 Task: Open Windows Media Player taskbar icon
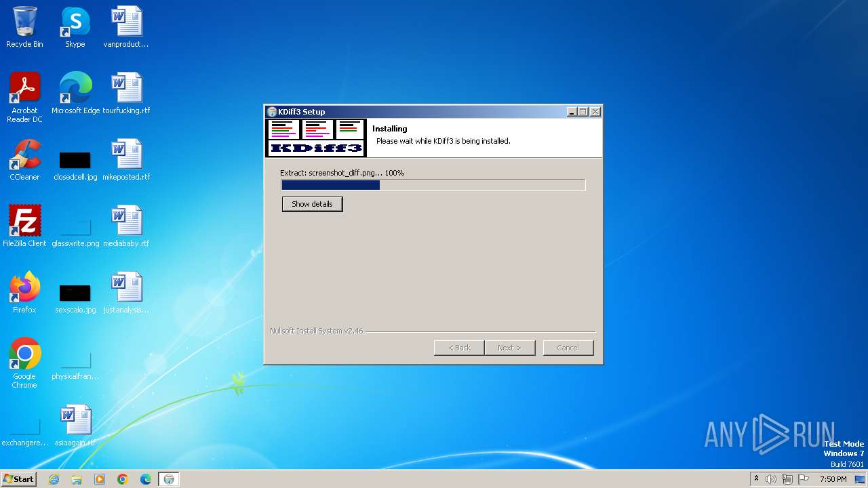pos(100,479)
